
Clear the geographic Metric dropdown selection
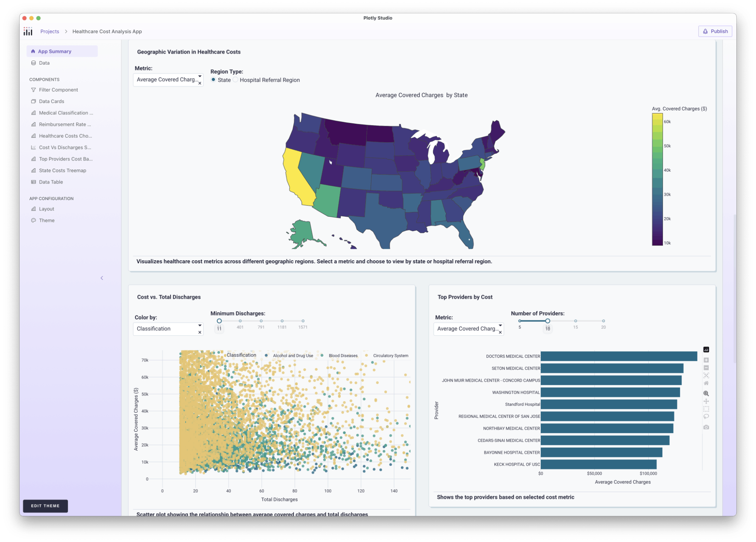pyautogui.click(x=200, y=83)
